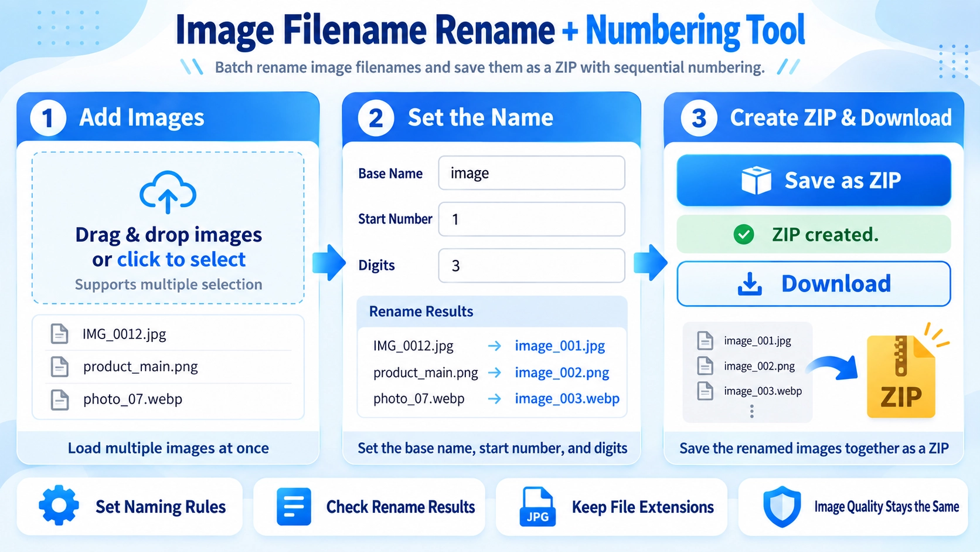This screenshot has height=552, width=980.
Task: Click the Image Quality Stays the Same card
Action: pos(853,506)
